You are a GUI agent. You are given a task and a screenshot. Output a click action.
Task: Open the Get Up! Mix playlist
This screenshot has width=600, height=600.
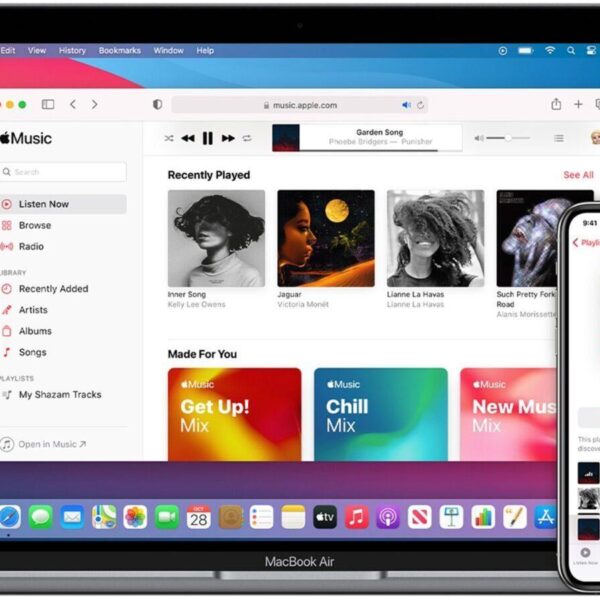pyautogui.click(x=235, y=414)
